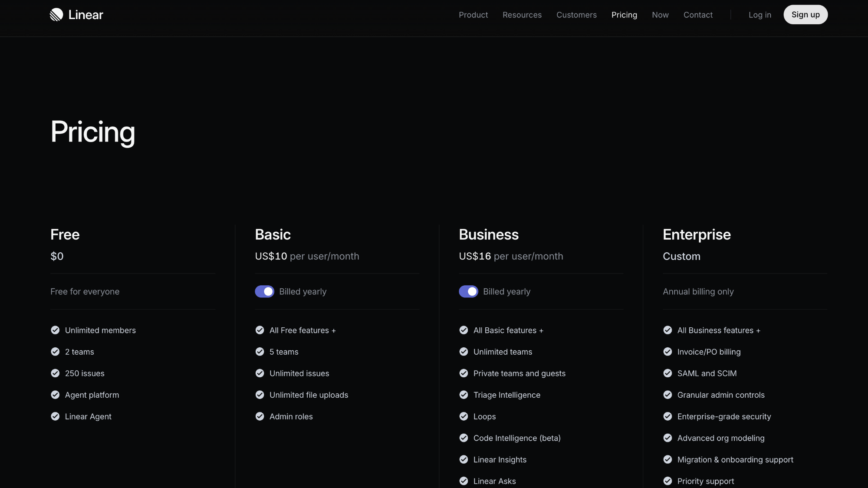The width and height of the screenshot is (868, 488).
Task: Click the checkmark beside All Free features
Action: 260,330
